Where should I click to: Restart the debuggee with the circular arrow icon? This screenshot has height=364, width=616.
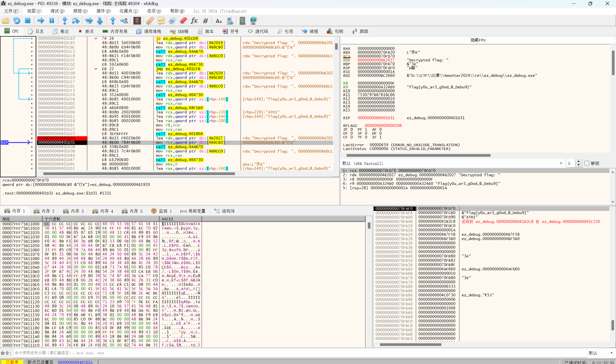point(17,21)
